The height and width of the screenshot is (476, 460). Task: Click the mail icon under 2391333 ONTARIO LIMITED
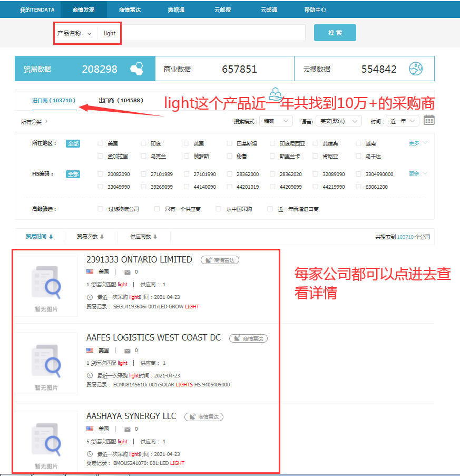click(x=127, y=272)
